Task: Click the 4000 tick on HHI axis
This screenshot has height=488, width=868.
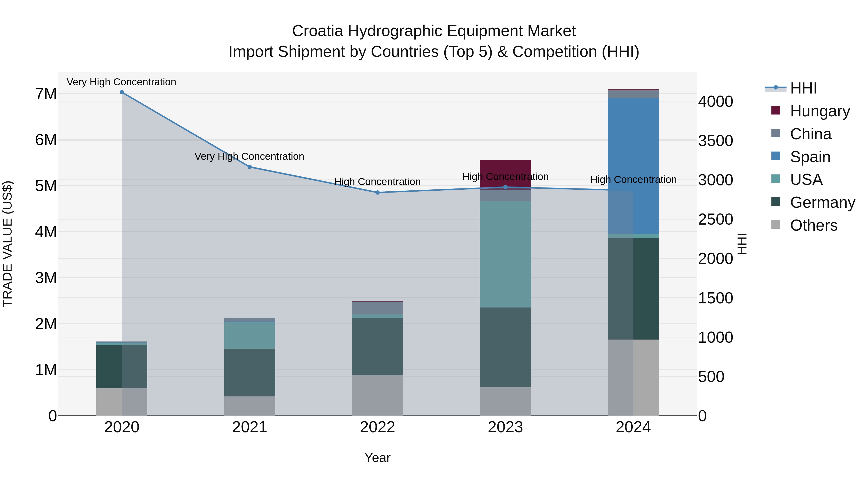Action: [x=716, y=101]
